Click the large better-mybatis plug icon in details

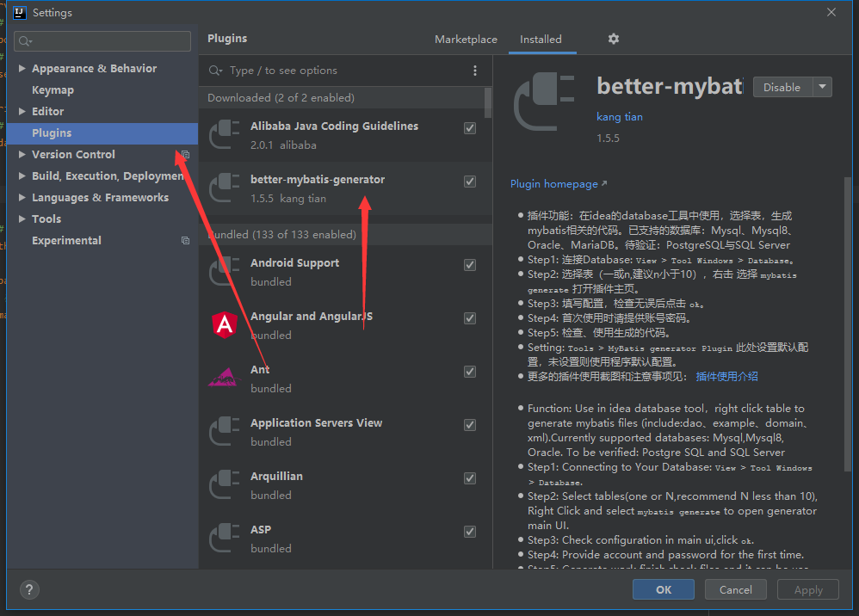tap(544, 102)
